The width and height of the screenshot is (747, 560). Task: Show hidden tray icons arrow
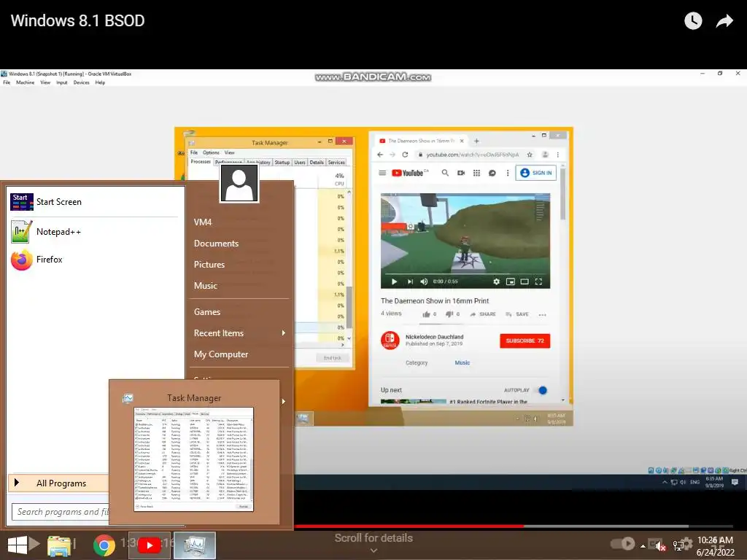[x=643, y=546]
